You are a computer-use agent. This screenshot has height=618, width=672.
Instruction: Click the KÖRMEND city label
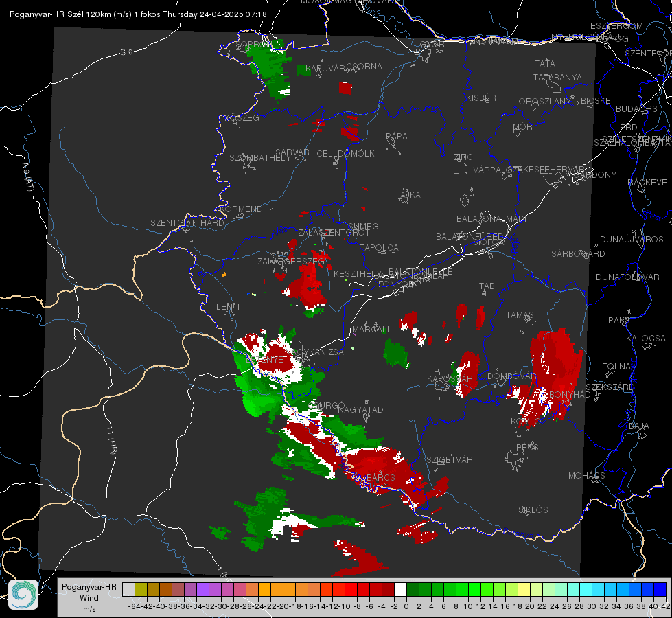click(x=240, y=209)
